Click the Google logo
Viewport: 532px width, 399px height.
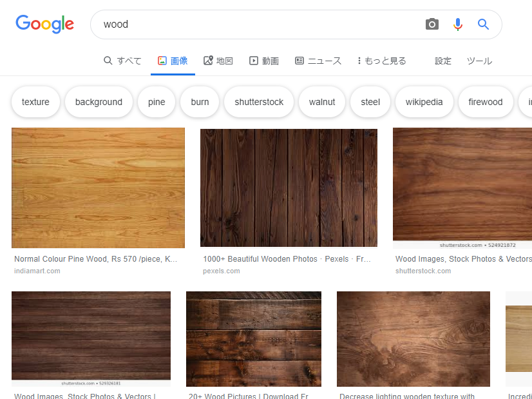click(x=44, y=24)
